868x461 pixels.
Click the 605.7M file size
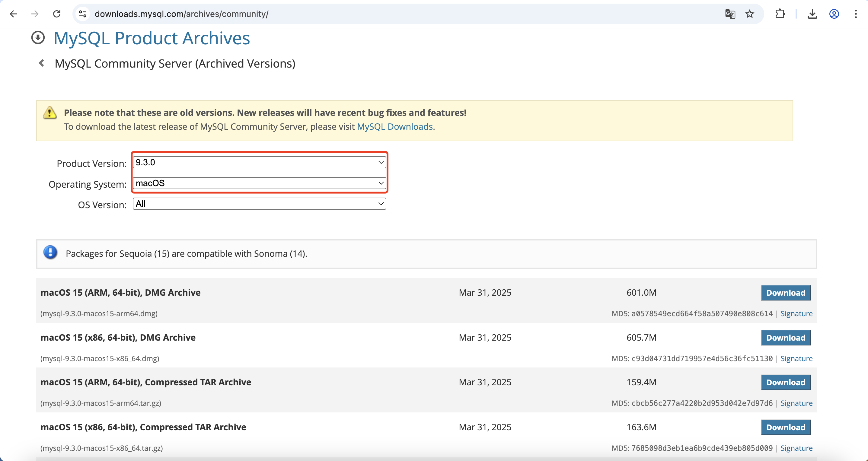[x=642, y=337]
